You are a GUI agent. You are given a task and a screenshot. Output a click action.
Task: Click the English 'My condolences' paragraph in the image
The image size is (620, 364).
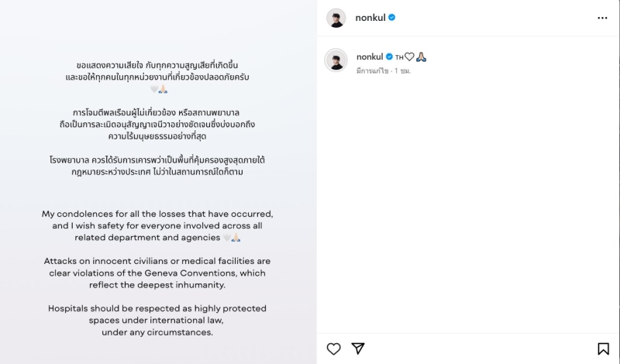pyautogui.click(x=157, y=225)
